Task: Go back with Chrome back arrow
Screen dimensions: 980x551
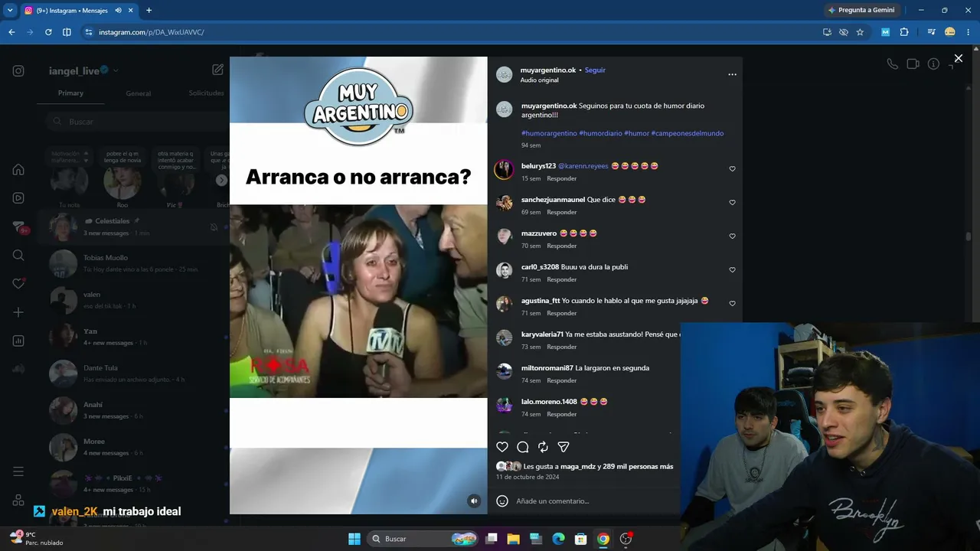Action: point(11,32)
